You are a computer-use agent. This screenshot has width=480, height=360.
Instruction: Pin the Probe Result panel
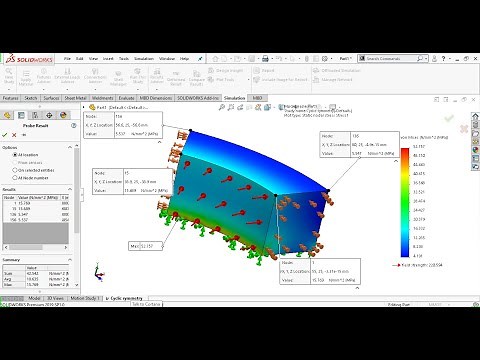click(x=24, y=135)
